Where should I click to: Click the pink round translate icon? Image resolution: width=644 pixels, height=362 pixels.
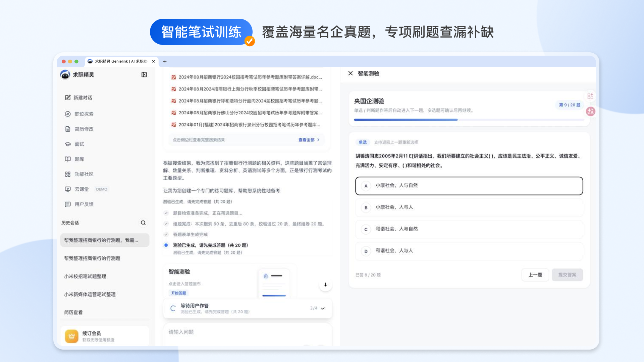click(x=591, y=112)
